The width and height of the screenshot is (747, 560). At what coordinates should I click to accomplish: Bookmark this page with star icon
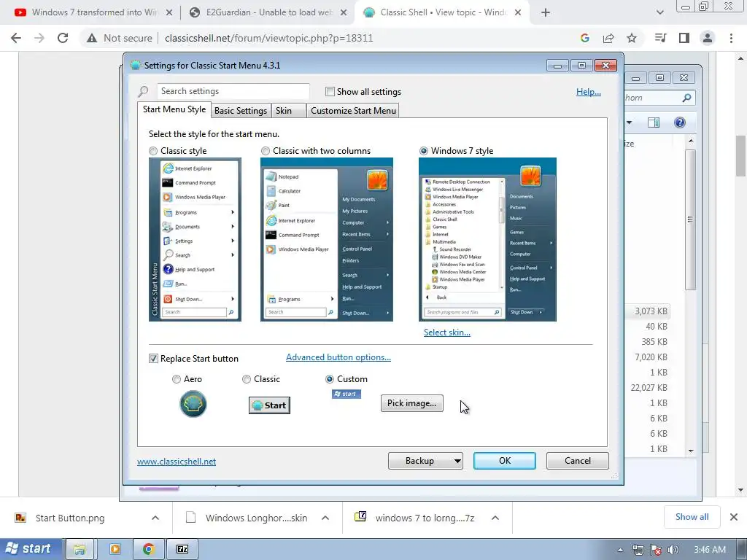pos(632,38)
